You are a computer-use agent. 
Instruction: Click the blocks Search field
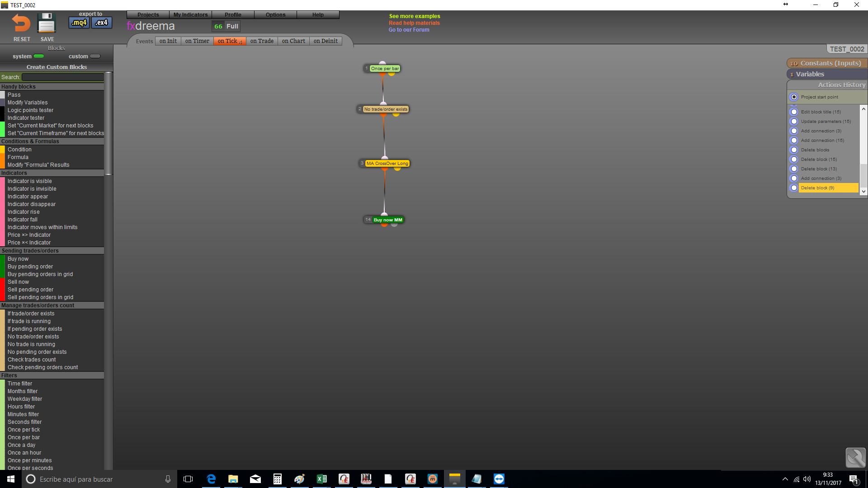click(63, 77)
